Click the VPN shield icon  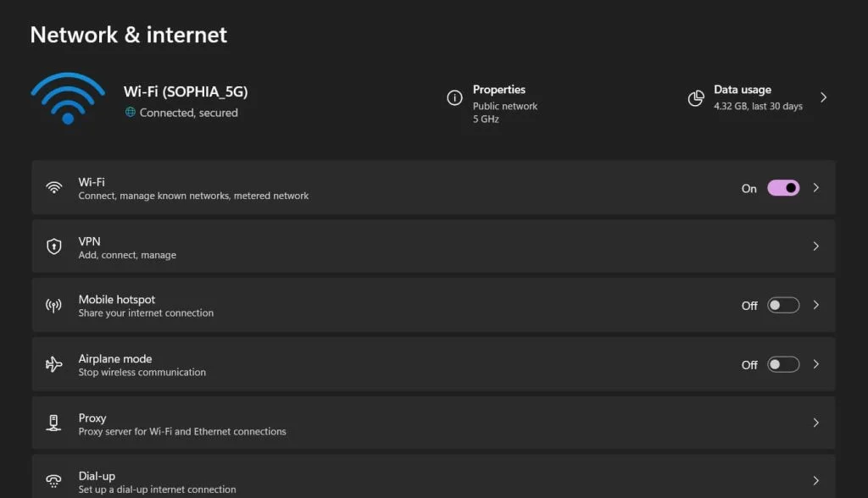54,246
